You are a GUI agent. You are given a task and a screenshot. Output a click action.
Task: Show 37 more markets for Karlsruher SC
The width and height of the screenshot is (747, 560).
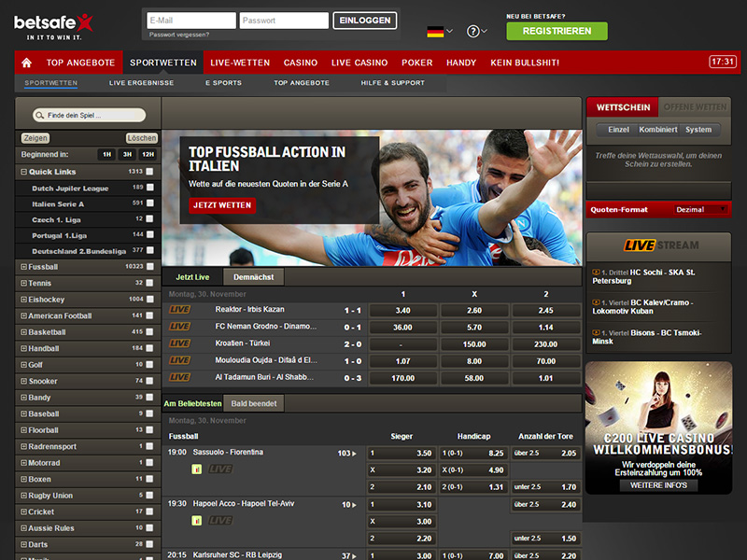[348, 555]
